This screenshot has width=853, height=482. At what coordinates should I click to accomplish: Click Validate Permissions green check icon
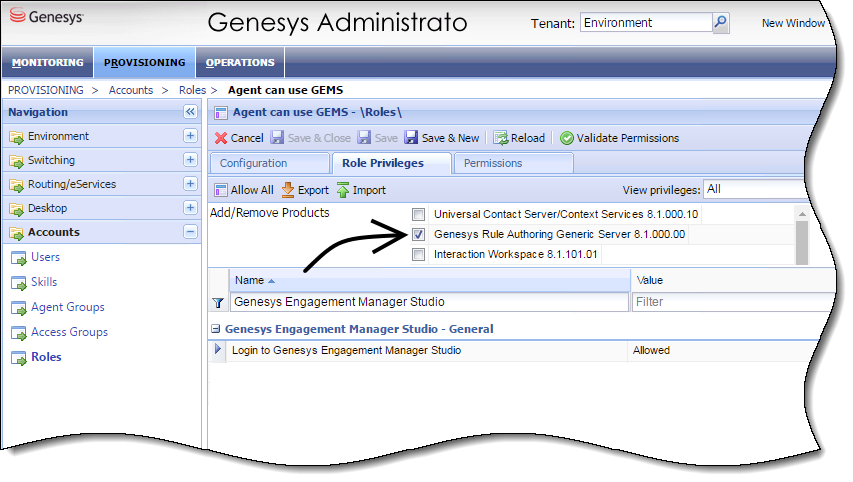point(566,138)
